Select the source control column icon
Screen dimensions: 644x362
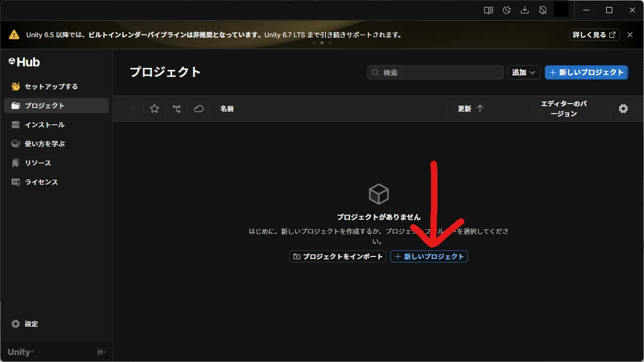coord(176,108)
